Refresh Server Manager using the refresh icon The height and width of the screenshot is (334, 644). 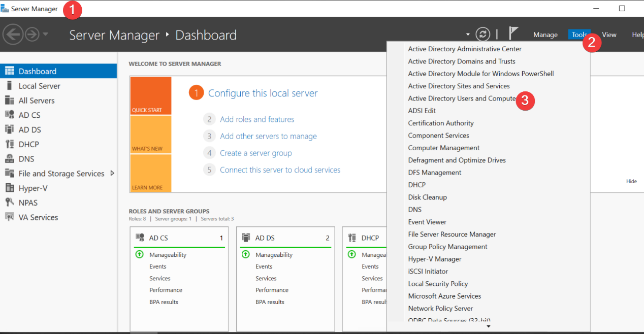482,34
